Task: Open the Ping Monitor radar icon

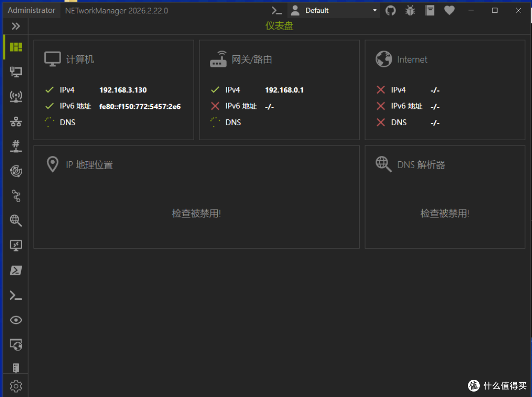Action: (x=16, y=171)
